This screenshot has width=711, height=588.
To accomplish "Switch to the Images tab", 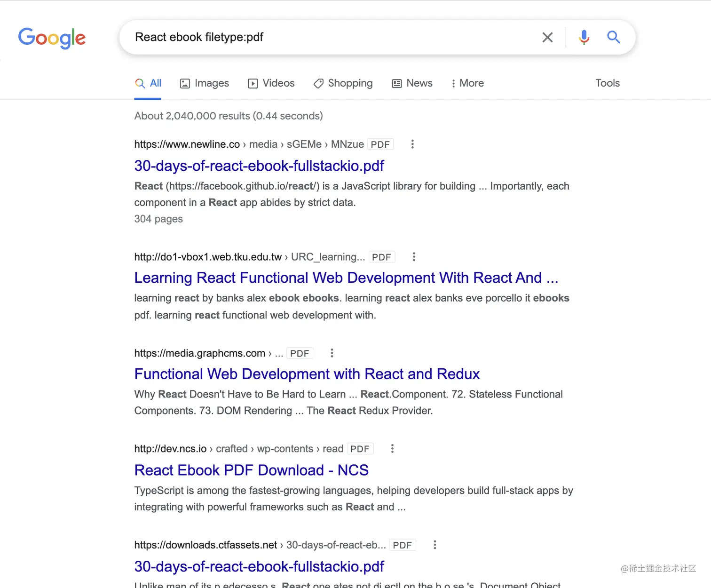I will tap(205, 83).
